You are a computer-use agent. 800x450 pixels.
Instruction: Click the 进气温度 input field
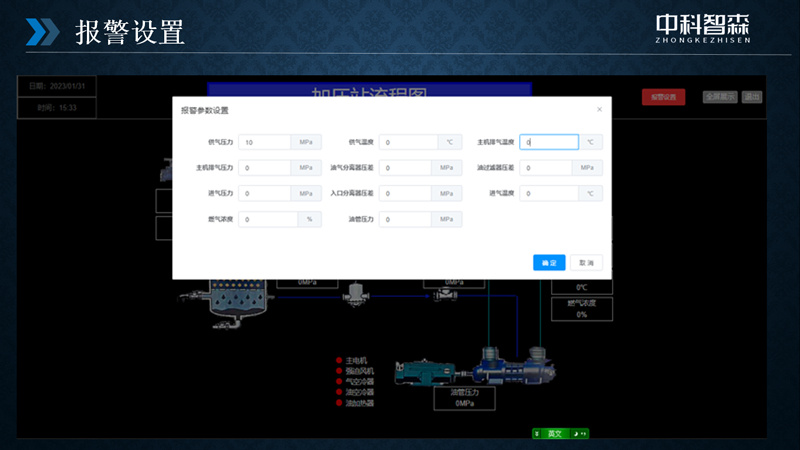point(549,193)
